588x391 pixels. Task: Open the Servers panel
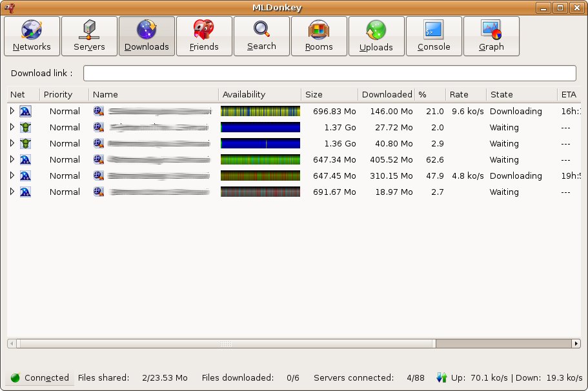tap(89, 36)
